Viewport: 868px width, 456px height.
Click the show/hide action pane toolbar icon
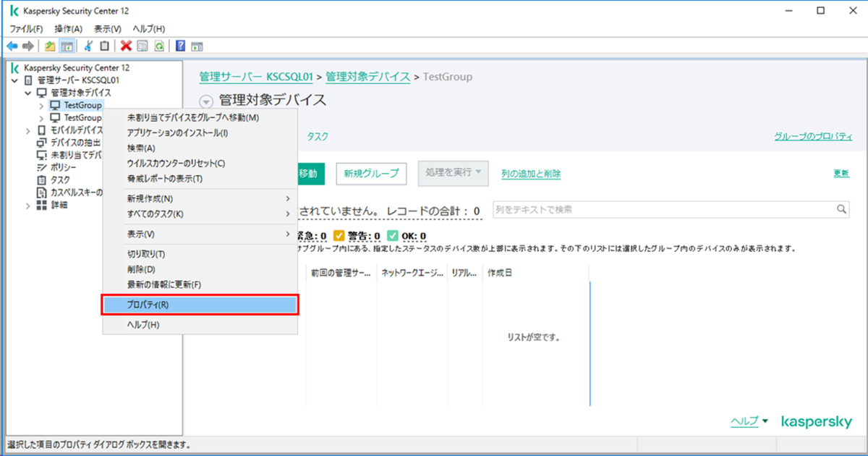196,46
